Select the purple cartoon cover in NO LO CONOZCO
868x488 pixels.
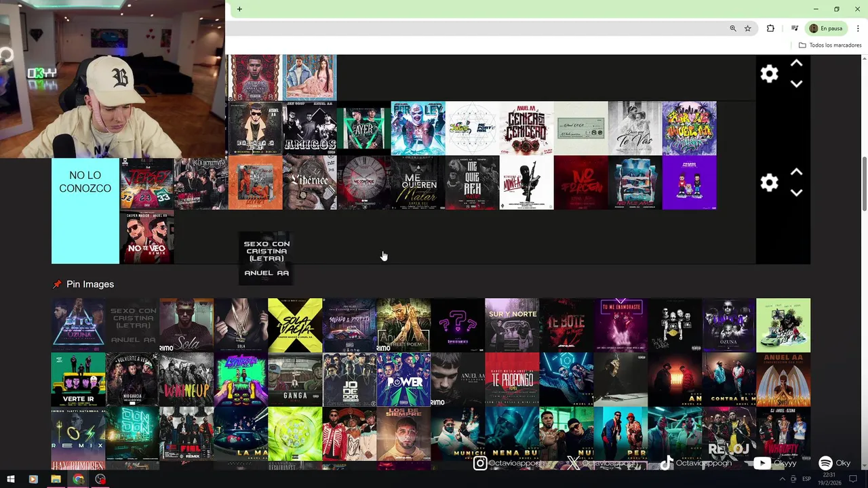point(690,183)
